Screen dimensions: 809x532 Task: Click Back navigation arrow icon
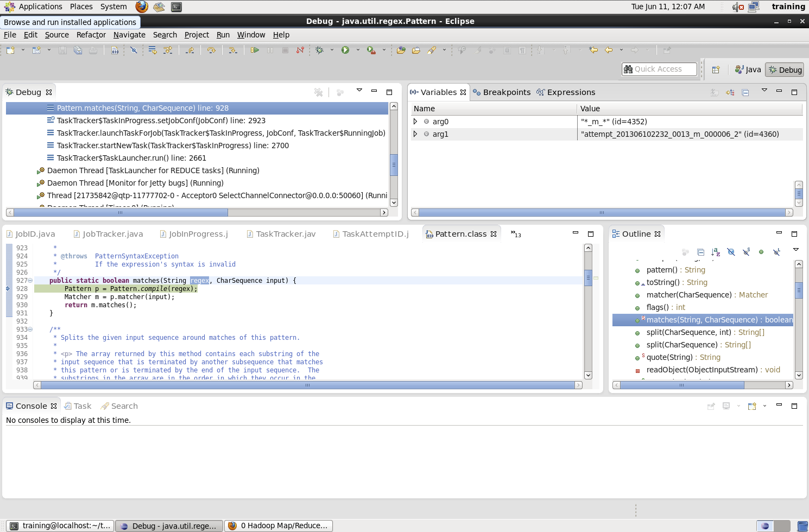(x=609, y=50)
